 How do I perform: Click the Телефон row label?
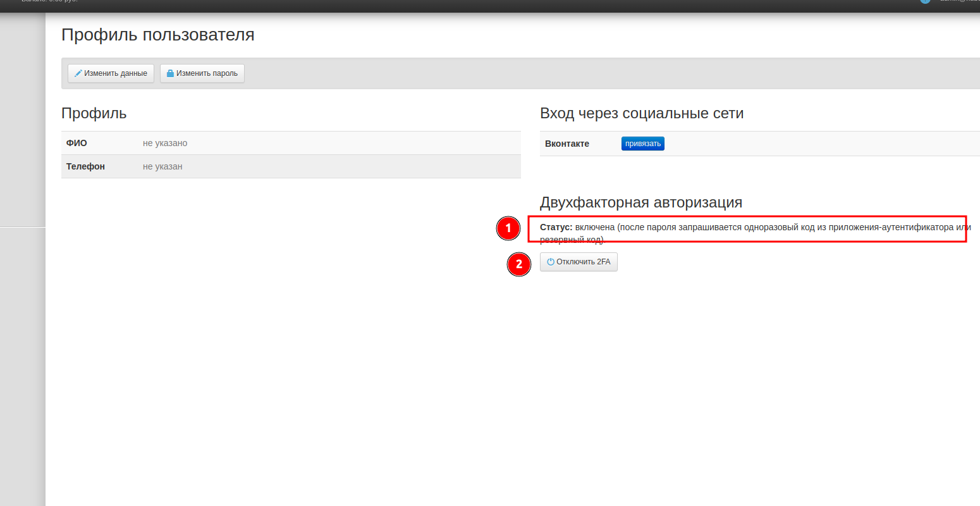point(85,166)
